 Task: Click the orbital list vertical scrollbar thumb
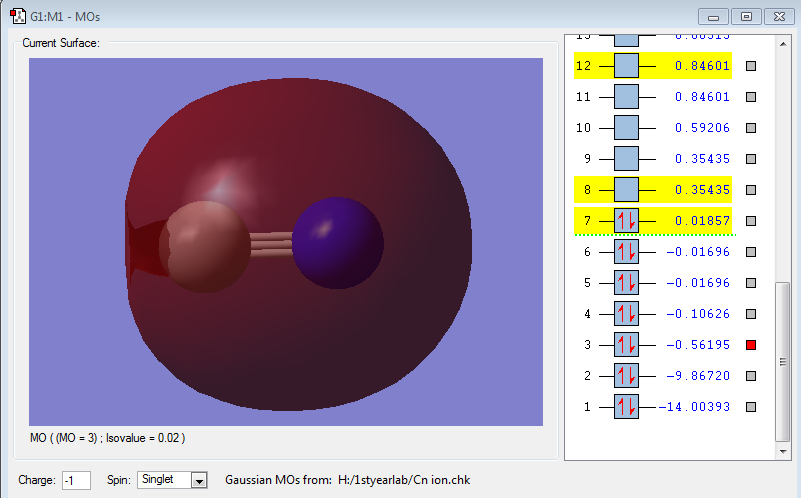(x=782, y=360)
